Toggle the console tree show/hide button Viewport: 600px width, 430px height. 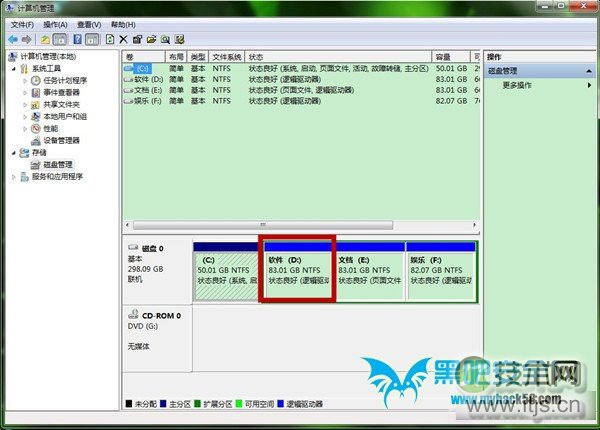(x=59, y=39)
